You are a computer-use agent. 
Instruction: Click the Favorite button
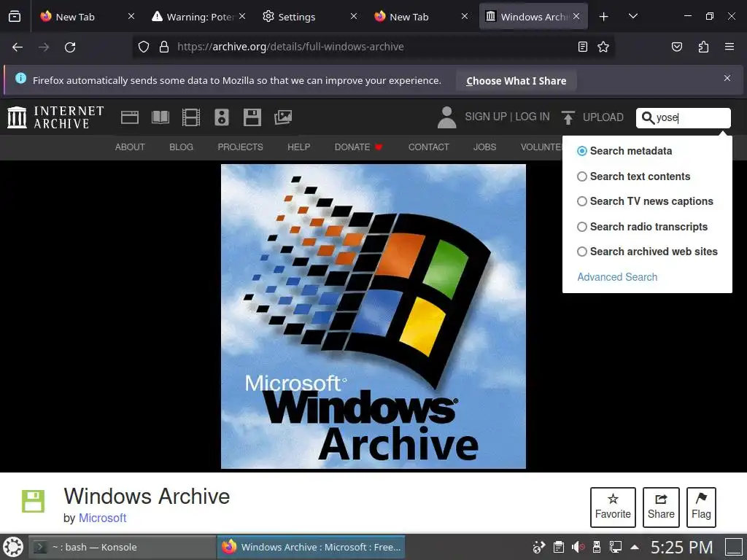point(613,507)
